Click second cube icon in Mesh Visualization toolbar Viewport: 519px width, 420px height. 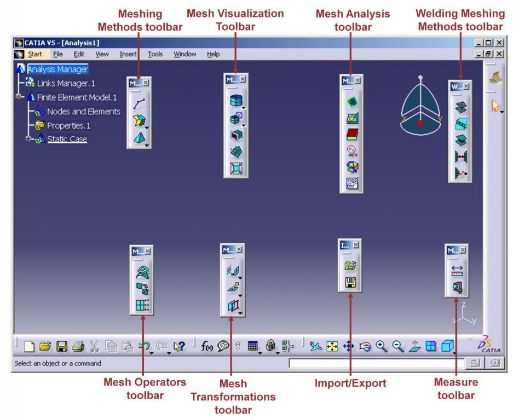[236, 118]
